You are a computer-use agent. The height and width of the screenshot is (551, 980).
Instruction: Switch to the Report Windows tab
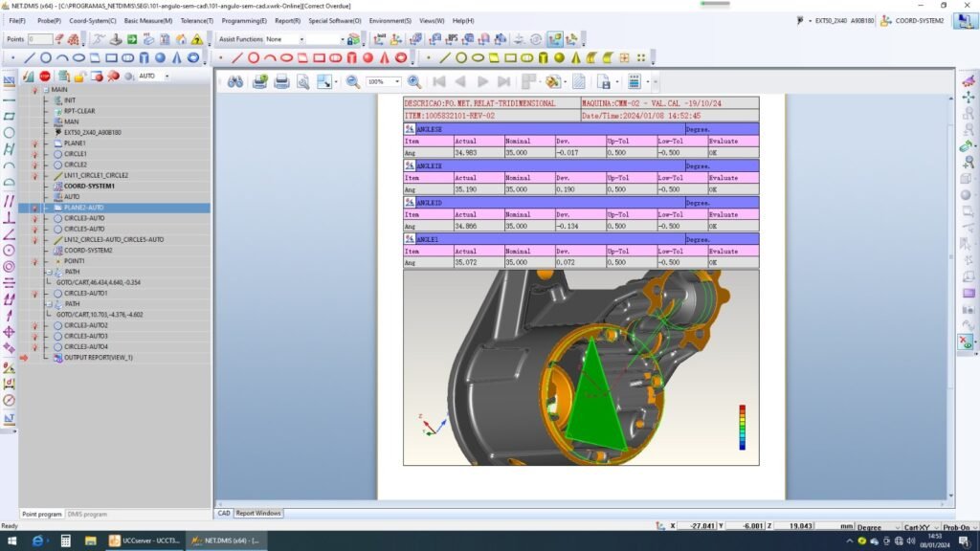point(258,514)
